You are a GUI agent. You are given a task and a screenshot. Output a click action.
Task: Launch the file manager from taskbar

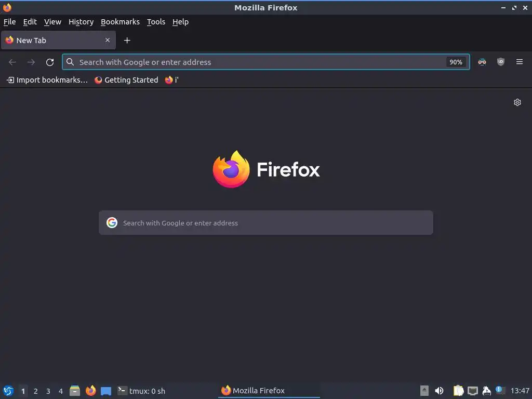[75, 391]
